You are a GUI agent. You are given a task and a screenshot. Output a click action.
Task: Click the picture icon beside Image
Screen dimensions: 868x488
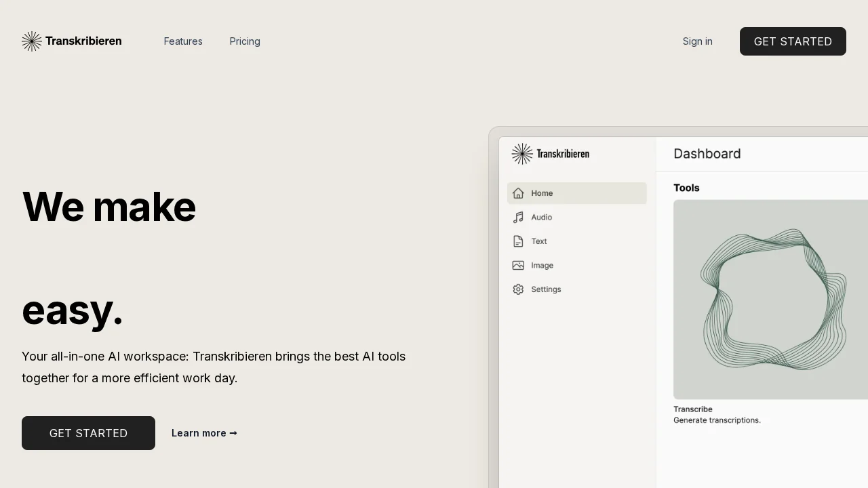click(x=518, y=265)
